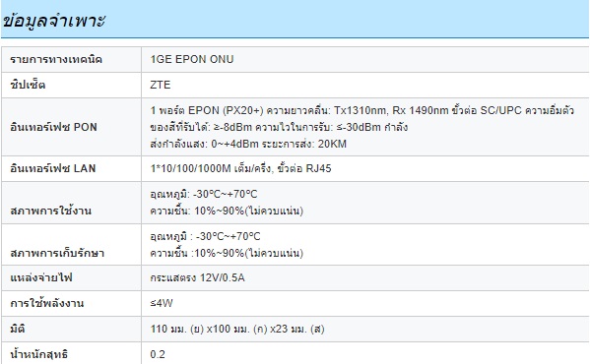Screen dimensions: 590x364
Task: Click the ข้อมูลจำเพาะ section heading
Action: 54,21
